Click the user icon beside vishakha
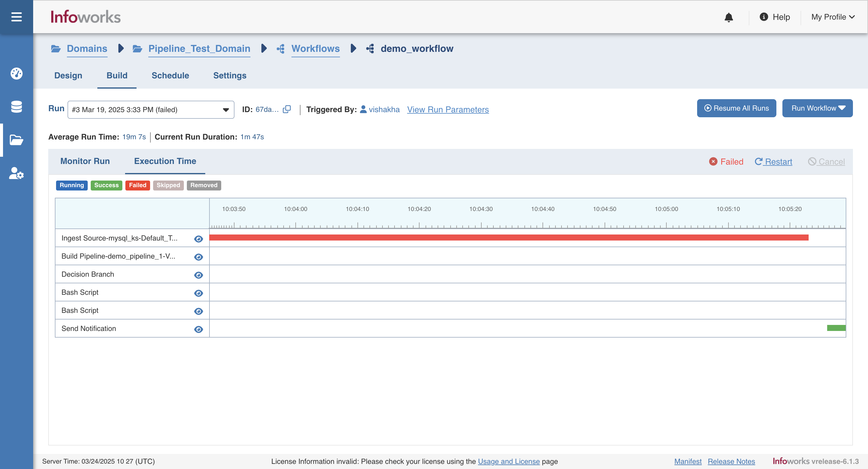This screenshot has height=469, width=868. pyautogui.click(x=363, y=109)
